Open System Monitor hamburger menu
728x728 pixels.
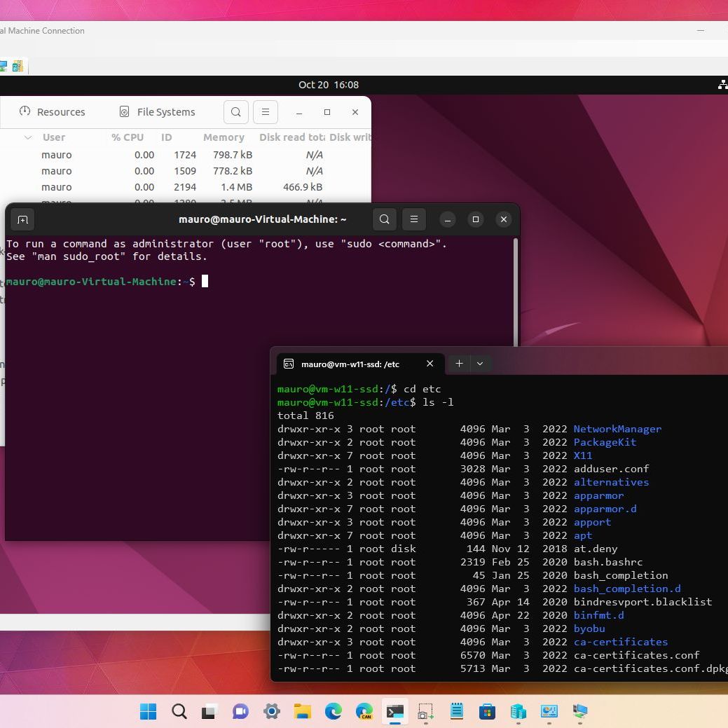coord(266,112)
